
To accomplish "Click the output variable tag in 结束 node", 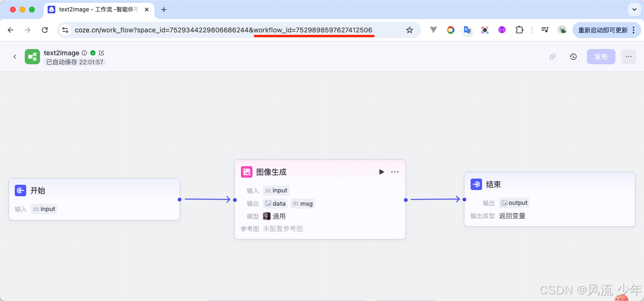I will tap(514, 203).
